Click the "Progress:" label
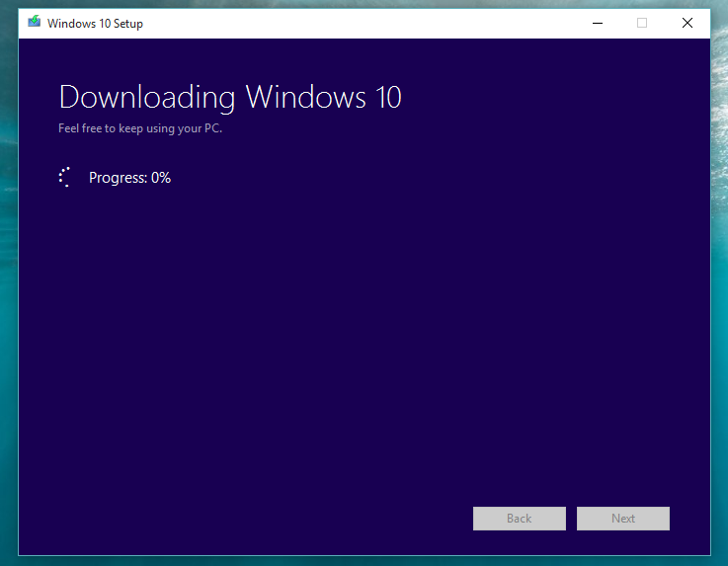Screen dimensions: 728x566 (118, 178)
